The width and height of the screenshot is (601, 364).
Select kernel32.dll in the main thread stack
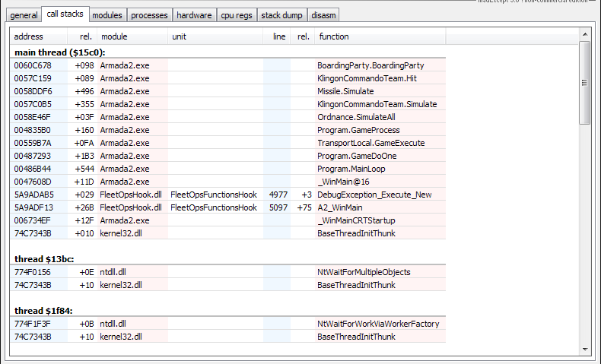click(121, 233)
